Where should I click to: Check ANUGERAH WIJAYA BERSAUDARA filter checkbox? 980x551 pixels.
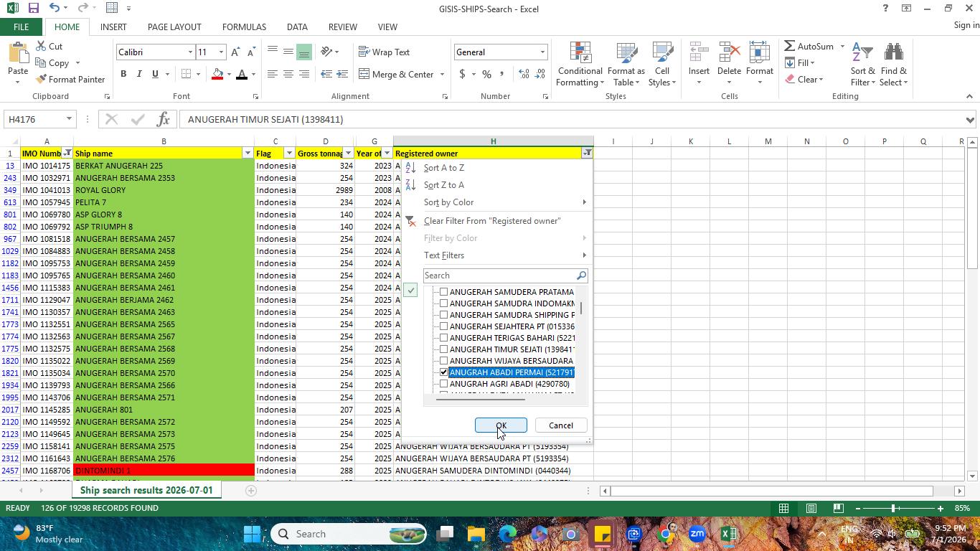click(443, 361)
